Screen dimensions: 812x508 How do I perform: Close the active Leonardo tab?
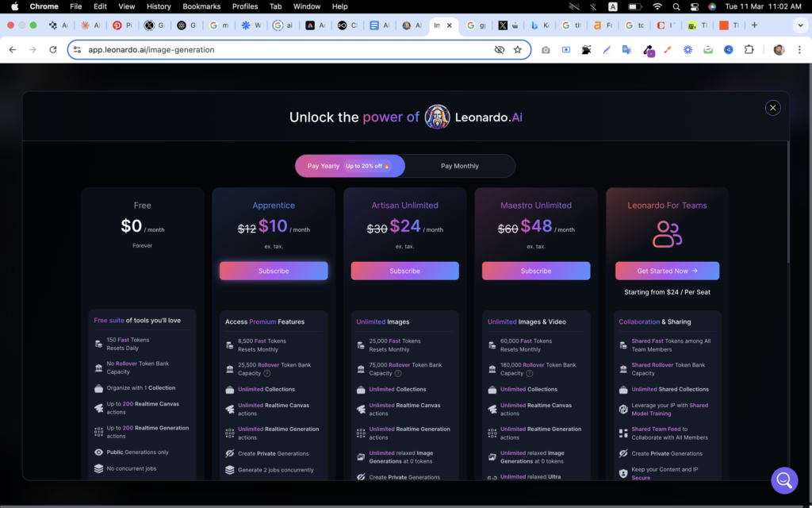coord(449,25)
